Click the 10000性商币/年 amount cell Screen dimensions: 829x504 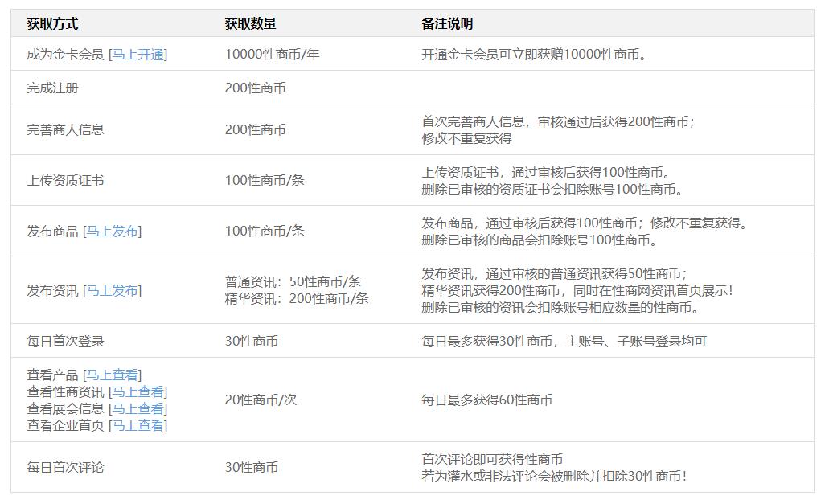(x=272, y=55)
